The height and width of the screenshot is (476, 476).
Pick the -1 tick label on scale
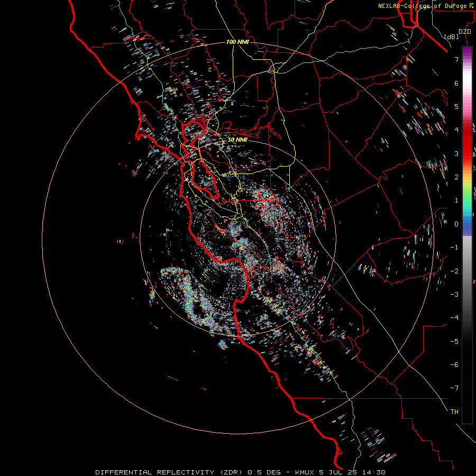[454, 248]
